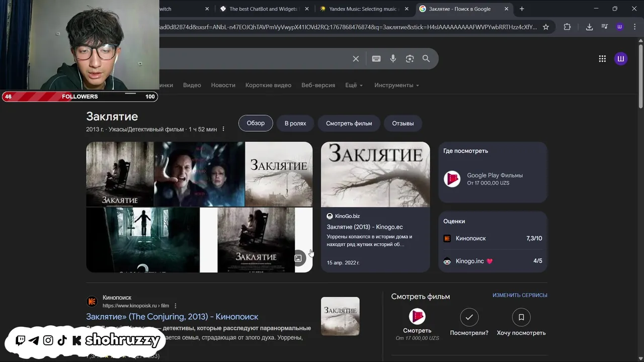
Task: Open the green-lit doorway silhouette thumbnail
Action: click(x=142, y=240)
